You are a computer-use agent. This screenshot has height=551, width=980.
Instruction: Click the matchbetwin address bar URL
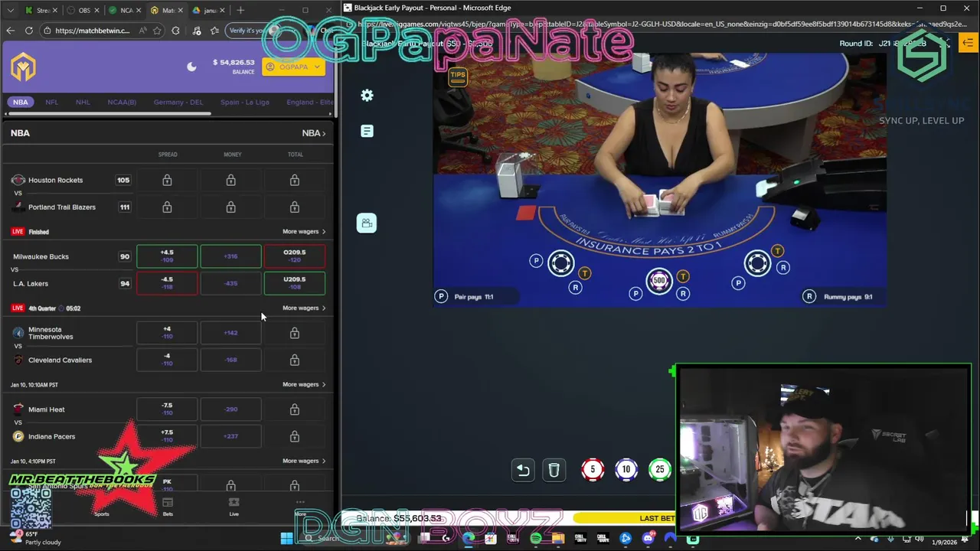pyautogui.click(x=92, y=31)
